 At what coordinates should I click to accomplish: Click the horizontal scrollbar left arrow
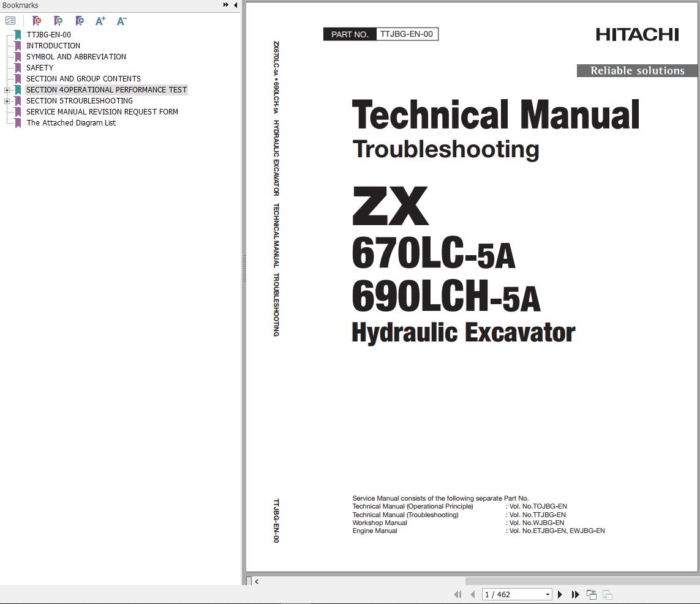pos(257,581)
